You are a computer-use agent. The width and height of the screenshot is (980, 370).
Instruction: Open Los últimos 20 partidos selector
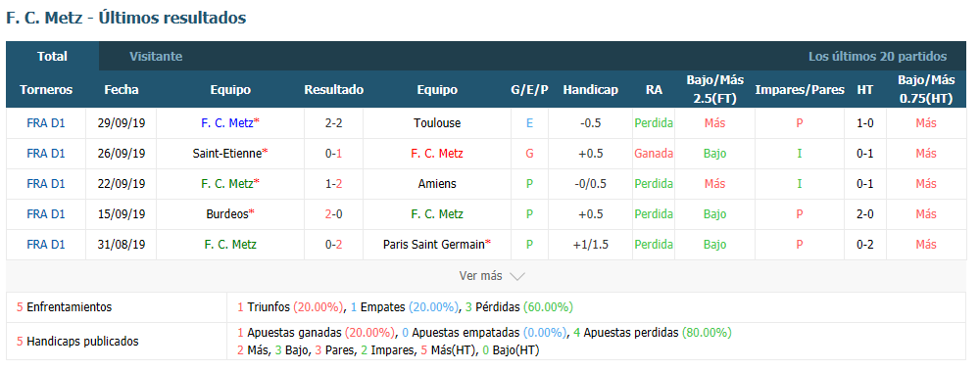(877, 56)
